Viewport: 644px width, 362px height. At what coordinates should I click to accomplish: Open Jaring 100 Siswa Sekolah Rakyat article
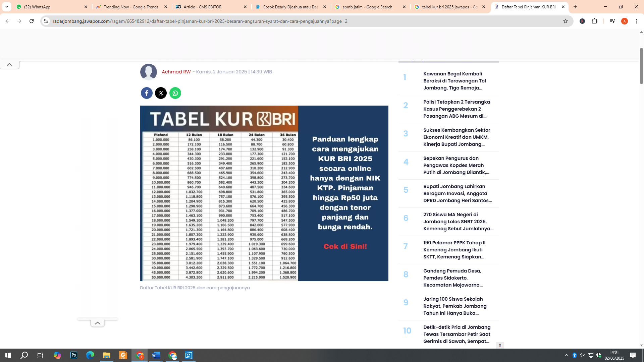pos(455,306)
